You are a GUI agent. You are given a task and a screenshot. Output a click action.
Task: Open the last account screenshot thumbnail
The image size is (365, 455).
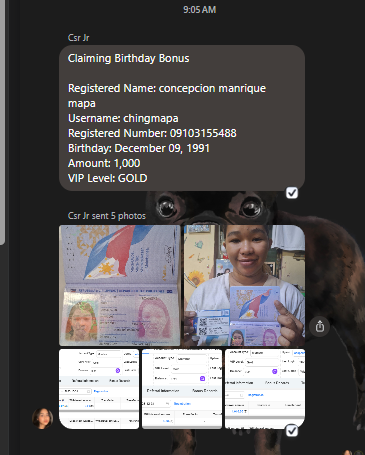pyautogui.click(x=265, y=389)
